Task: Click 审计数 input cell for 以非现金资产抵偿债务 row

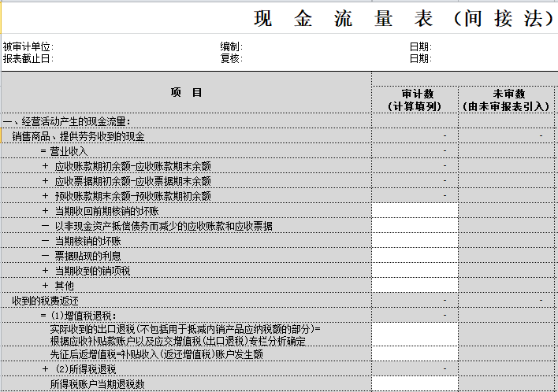Action: 414,226
